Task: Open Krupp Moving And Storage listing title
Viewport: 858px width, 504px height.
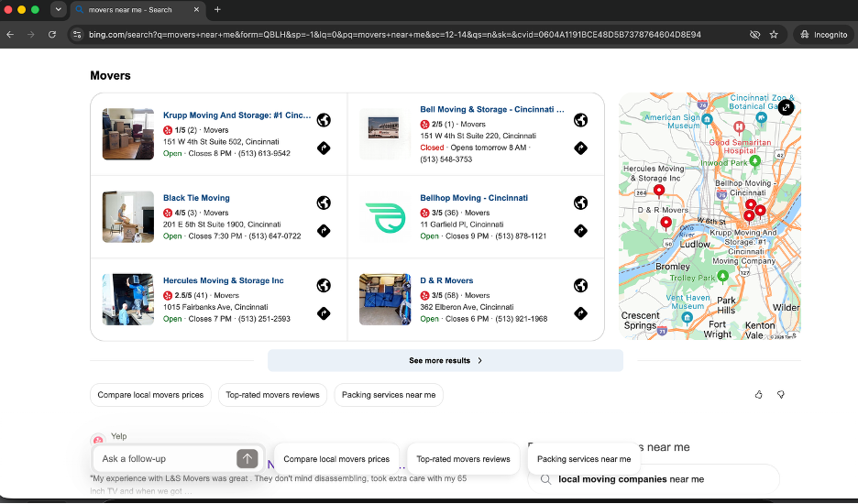Action: (x=236, y=115)
